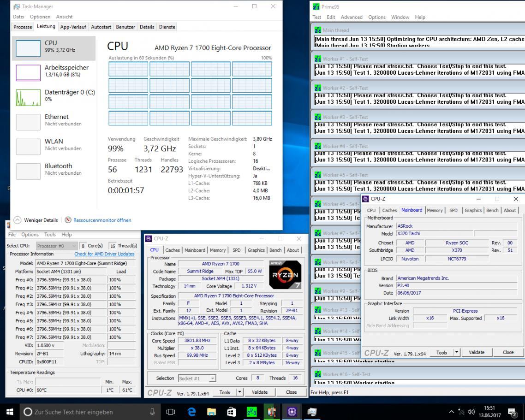The width and height of the screenshot is (525, 420).
Task: Click Validate in left CPU-Z window
Action: tap(259, 392)
